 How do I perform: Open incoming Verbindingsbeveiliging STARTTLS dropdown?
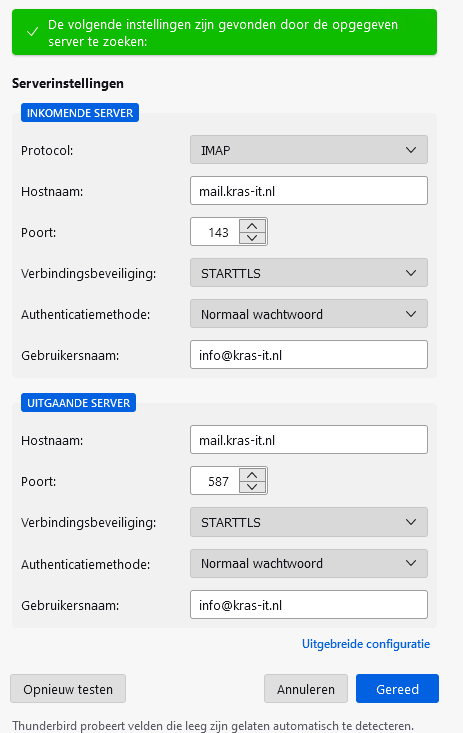coord(309,273)
